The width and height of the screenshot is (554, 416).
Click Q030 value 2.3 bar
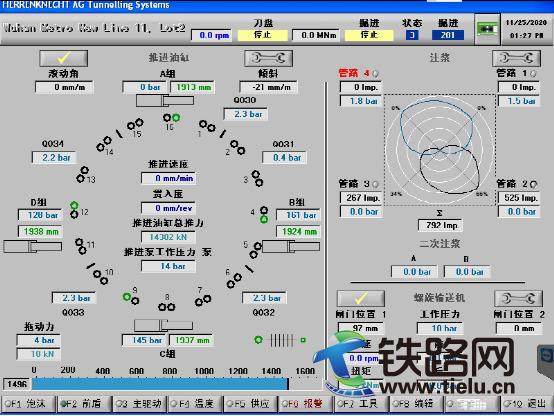click(246, 114)
